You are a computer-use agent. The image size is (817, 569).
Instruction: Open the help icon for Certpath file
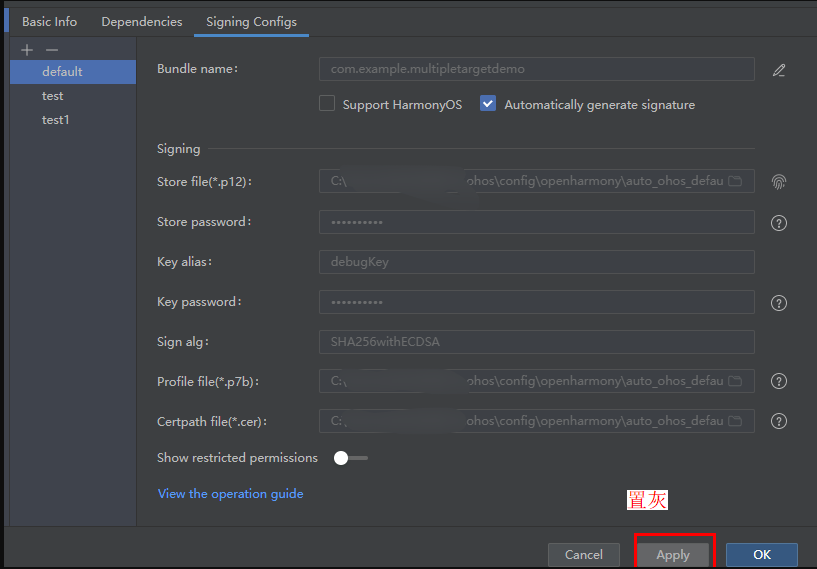tap(778, 421)
